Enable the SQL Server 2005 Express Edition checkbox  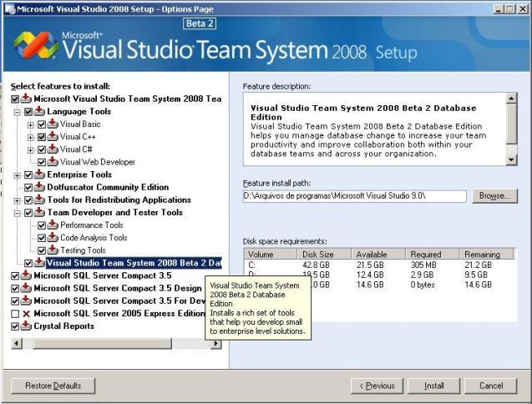[x=15, y=314]
